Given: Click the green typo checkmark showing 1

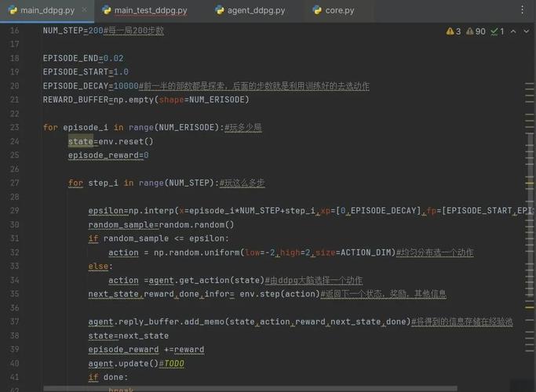Looking at the screenshot, I should click(x=497, y=31).
